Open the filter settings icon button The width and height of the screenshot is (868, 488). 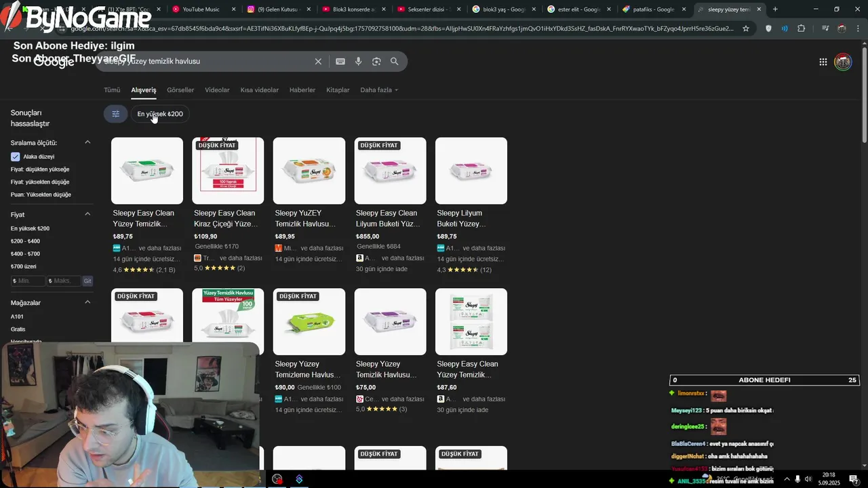click(x=115, y=114)
